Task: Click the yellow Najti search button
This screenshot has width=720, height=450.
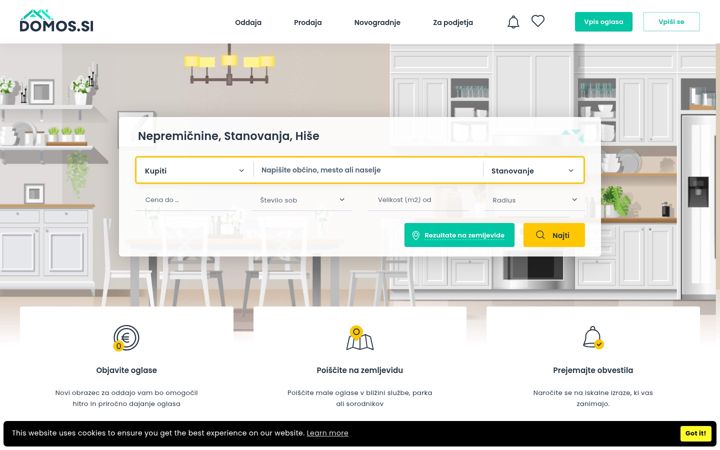Action: pyautogui.click(x=554, y=235)
